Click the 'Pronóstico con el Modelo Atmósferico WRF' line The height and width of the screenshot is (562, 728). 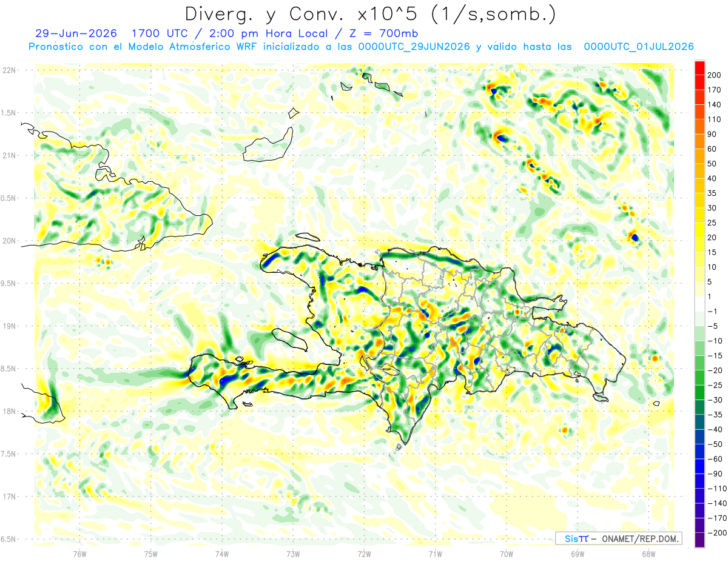pos(144,47)
